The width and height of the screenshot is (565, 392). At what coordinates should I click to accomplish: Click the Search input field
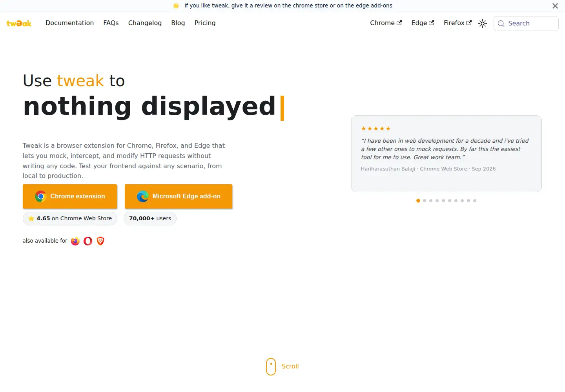(526, 24)
